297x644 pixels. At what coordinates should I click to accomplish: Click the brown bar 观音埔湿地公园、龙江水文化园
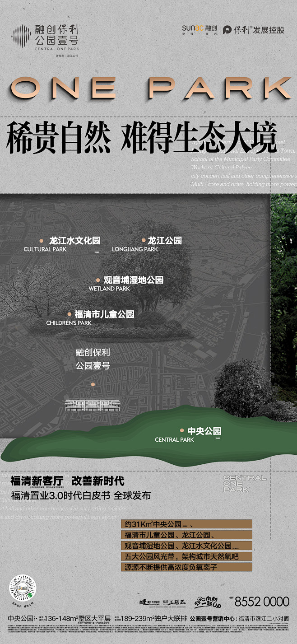tap(186, 546)
